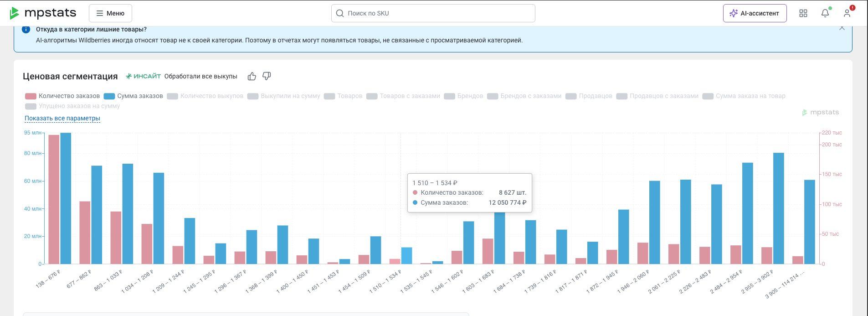Viewport: 868px width, 316px height.
Task: Click the x-axis label 1 034 – 1 208 ₽
Action: (137, 281)
